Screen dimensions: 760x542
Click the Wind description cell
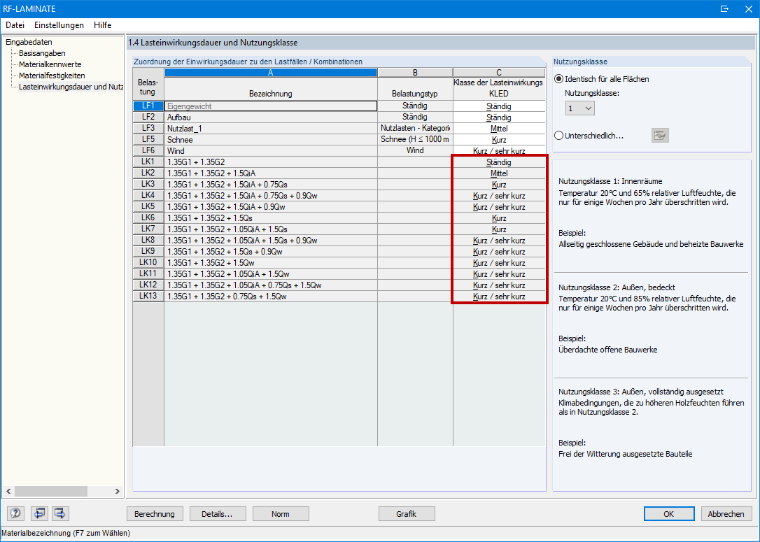[270, 150]
